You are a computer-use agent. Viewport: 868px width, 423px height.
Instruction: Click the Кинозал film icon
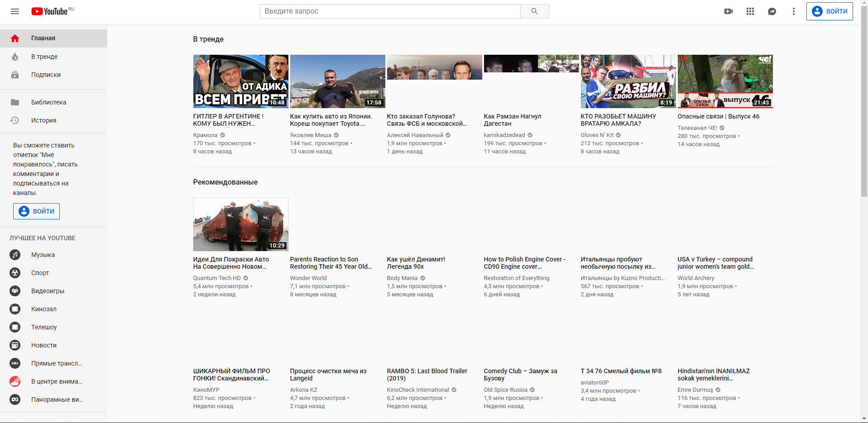pyautogui.click(x=15, y=309)
